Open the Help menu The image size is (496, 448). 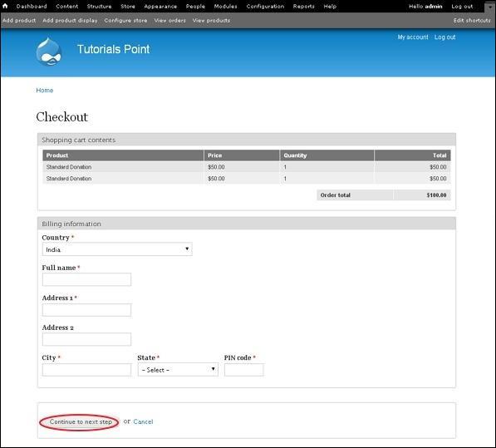click(x=330, y=7)
